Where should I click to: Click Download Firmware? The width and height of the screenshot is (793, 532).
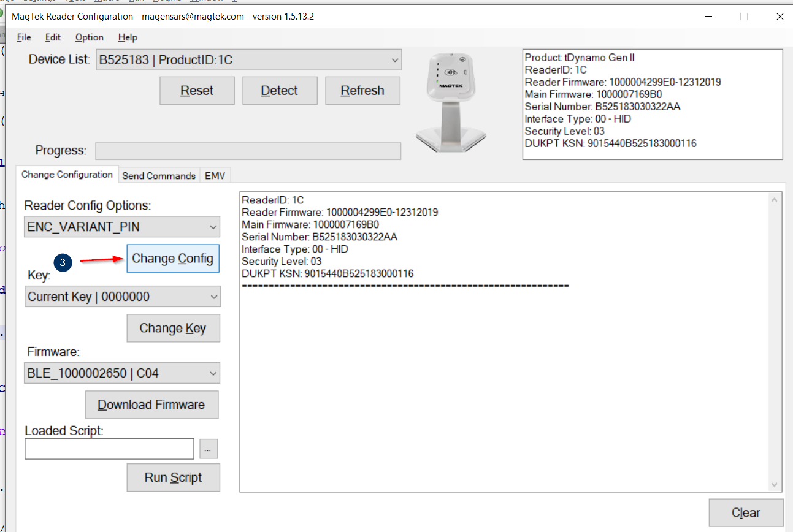[x=151, y=405]
